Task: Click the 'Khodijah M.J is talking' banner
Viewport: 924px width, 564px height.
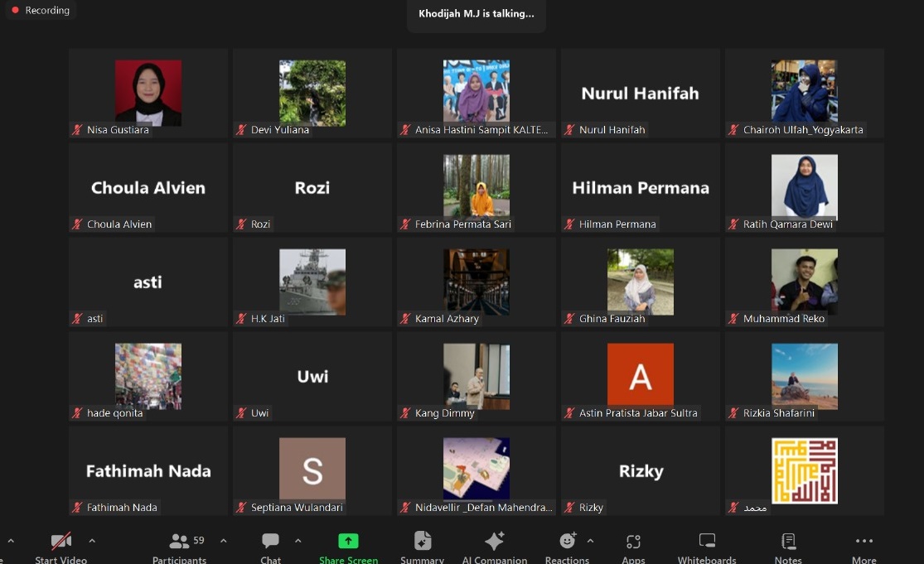Action: coord(476,14)
